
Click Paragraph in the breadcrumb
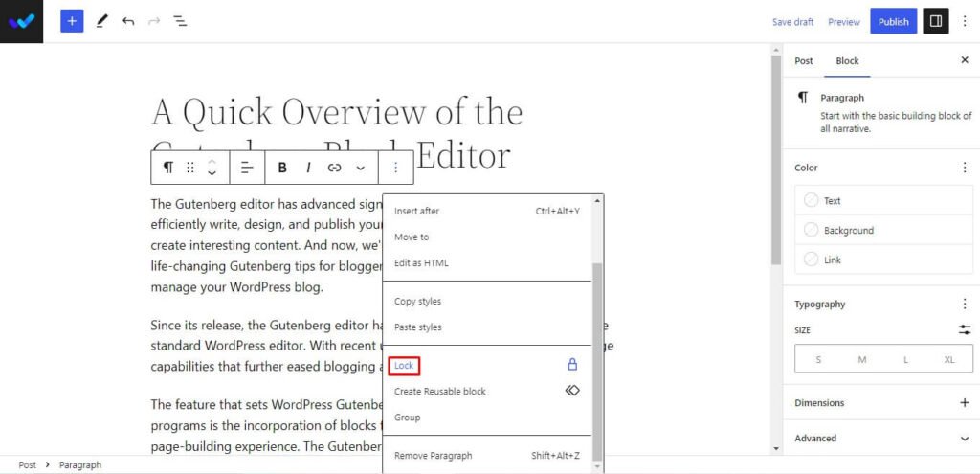[80, 464]
